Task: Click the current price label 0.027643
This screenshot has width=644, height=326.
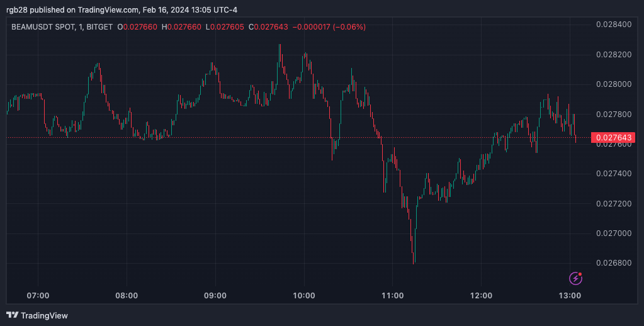Action: (x=613, y=138)
